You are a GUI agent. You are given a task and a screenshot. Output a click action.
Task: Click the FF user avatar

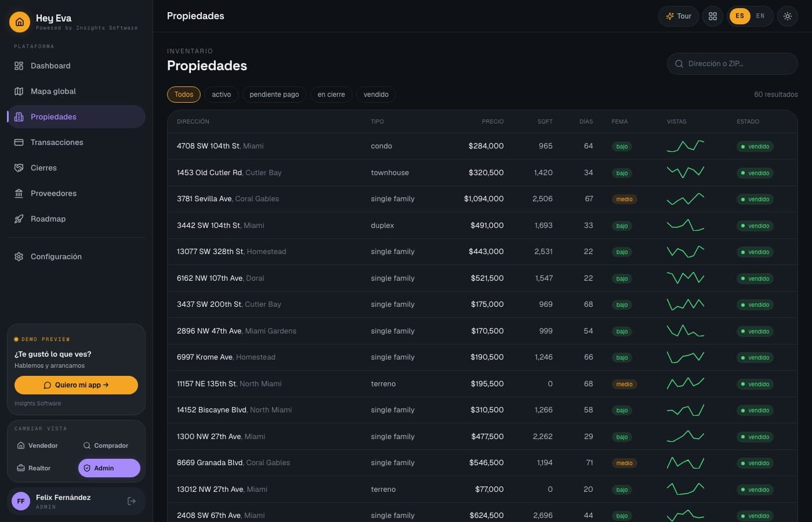pos(21,501)
